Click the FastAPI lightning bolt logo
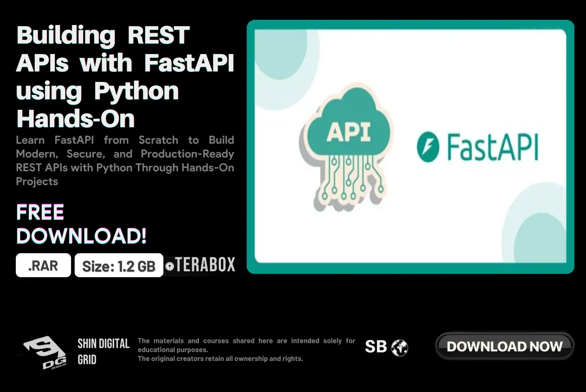The width and height of the screenshot is (586, 392). pyautogui.click(x=428, y=147)
